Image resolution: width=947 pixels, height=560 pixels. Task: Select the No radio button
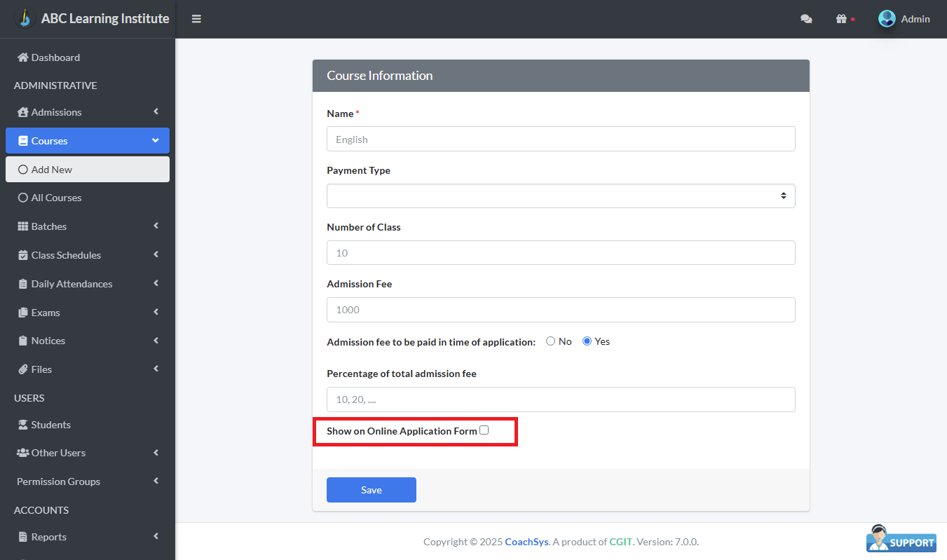[x=550, y=341]
